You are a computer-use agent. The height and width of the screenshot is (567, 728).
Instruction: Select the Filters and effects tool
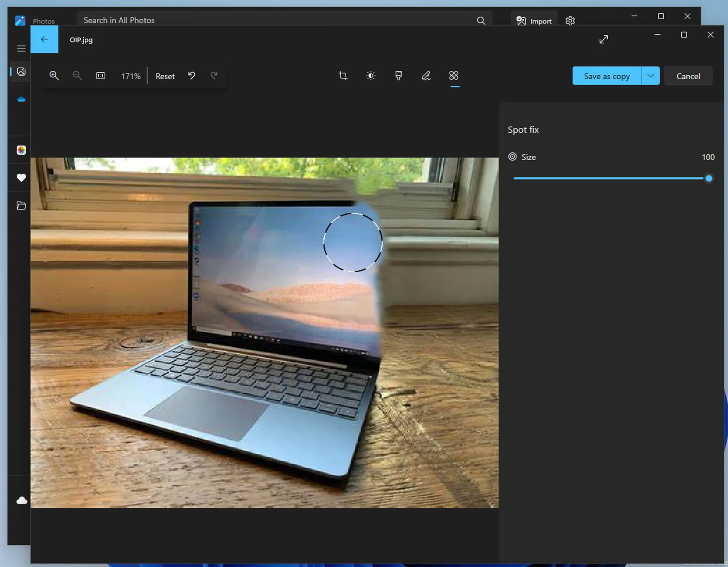[x=398, y=75]
